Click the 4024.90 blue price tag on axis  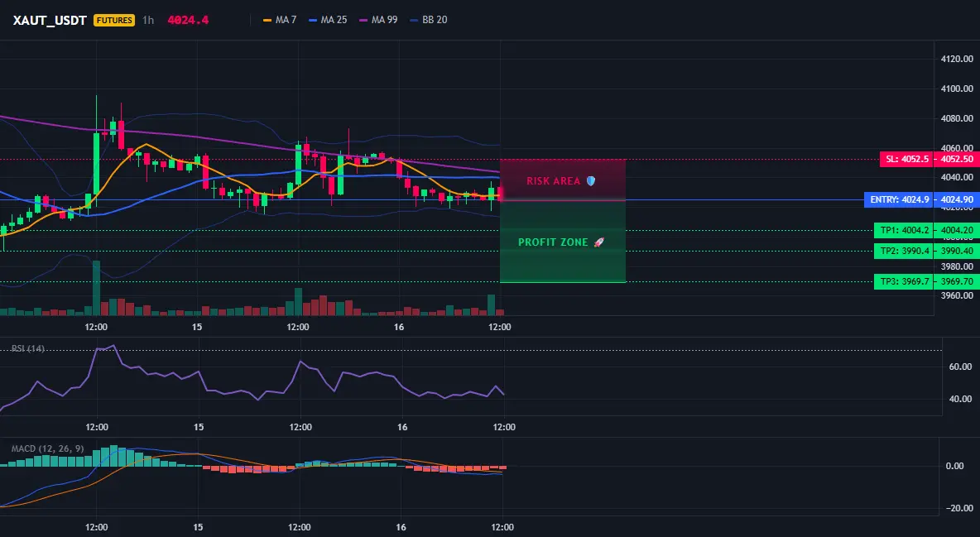click(957, 200)
